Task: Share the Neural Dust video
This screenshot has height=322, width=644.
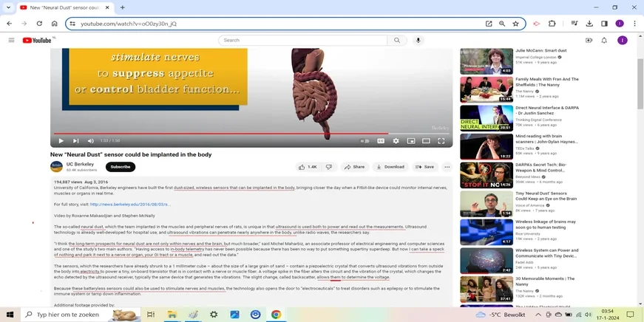Action: click(354, 167)
